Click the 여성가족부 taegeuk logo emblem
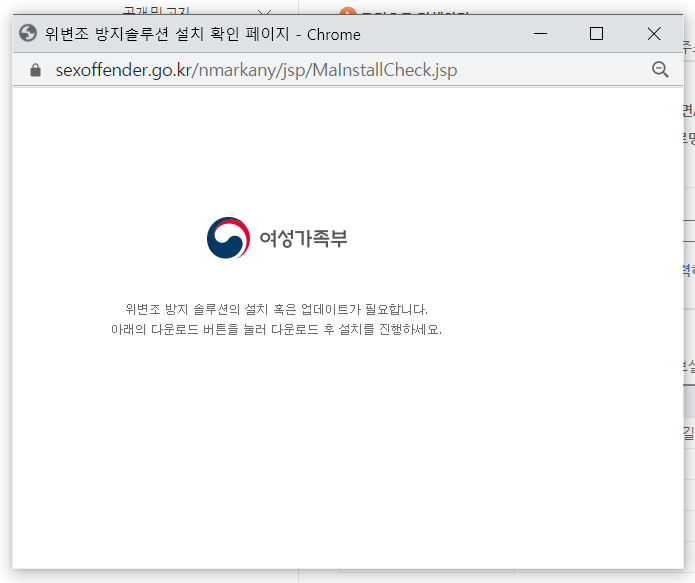Image resolution: width=695 pixels, height=583 pixels. pos(228,238)
